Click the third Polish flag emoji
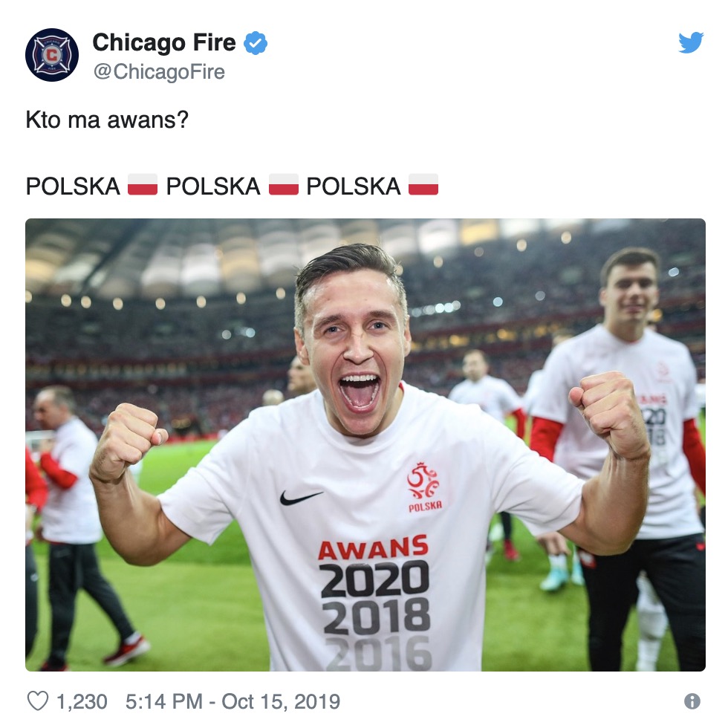Image resolution: width=728 pixels, height=728 pixels. point(423,185)
